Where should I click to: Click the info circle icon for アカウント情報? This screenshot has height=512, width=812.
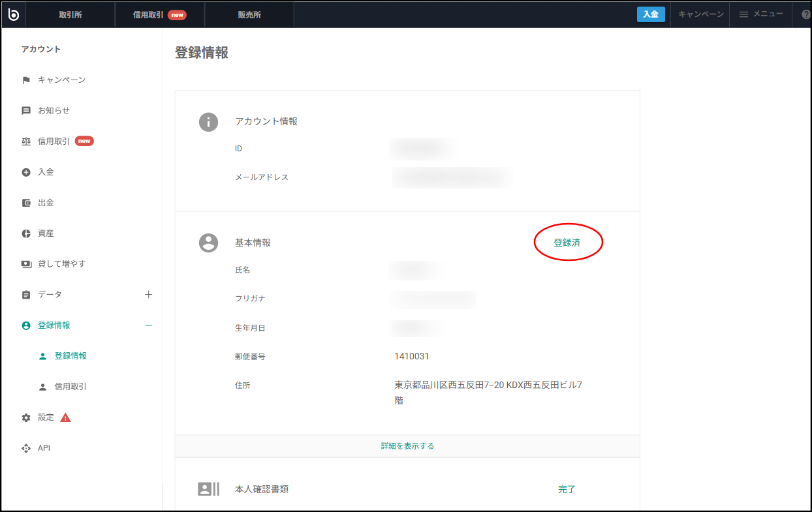208,122
